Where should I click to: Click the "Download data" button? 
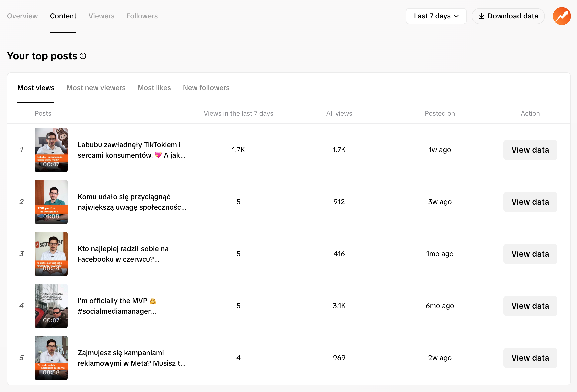[508, 16]
